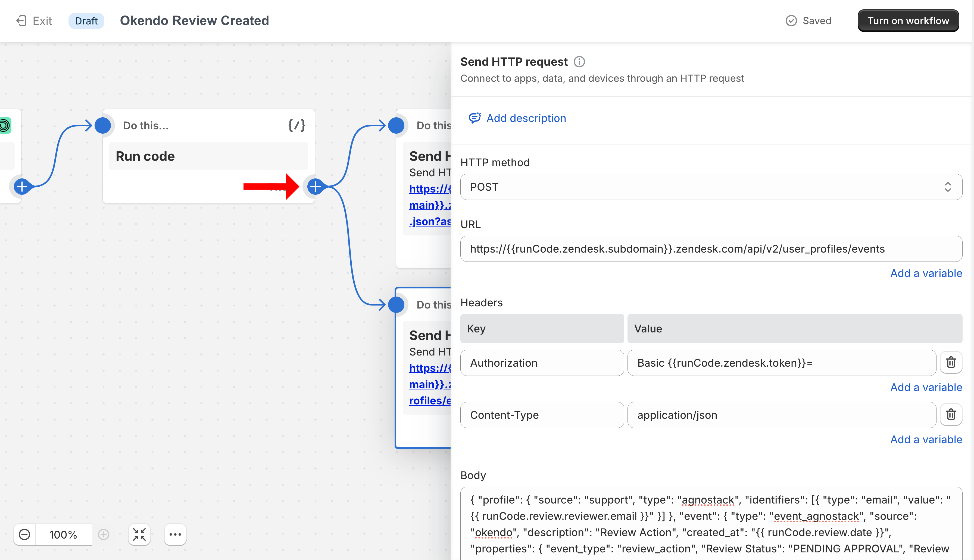The height and width of the screenshot is (560, 974).
Task: Click the lower Send HTTP step URL link
Action: [x=430, y=384]
